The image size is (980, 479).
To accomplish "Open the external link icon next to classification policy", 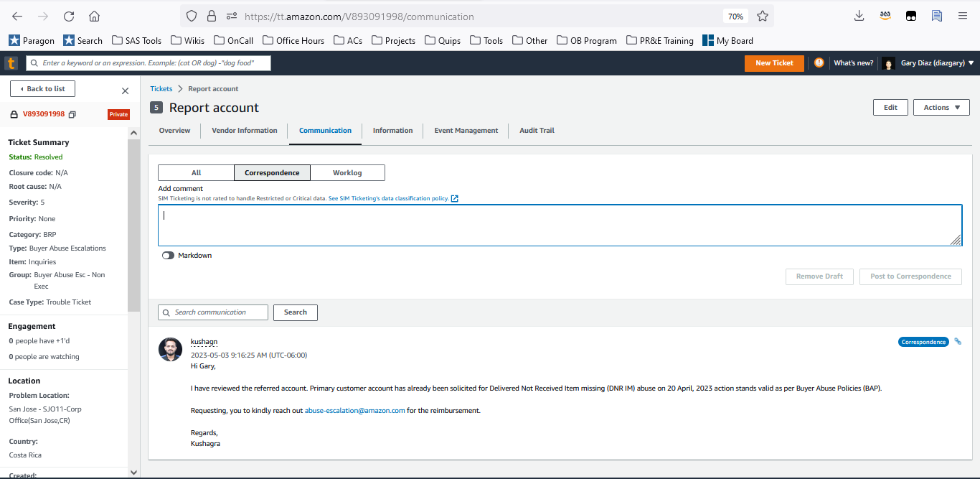I will [x=454, y=198].
